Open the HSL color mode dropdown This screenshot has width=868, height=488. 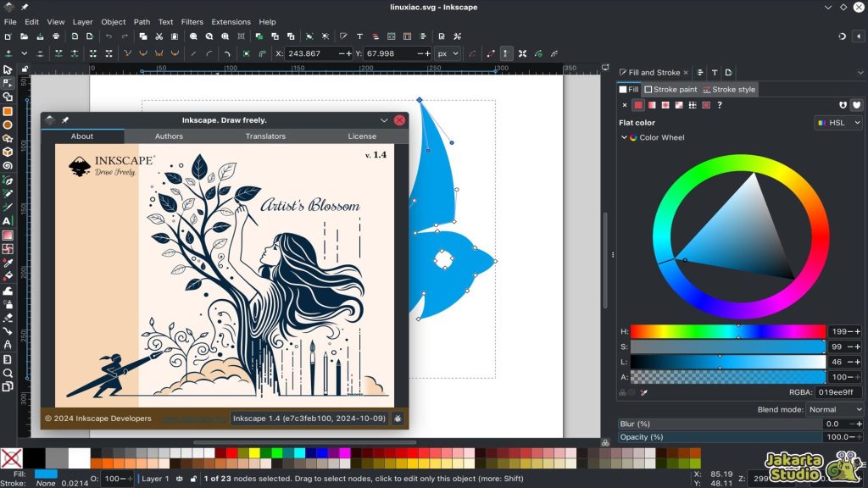click(838, 123)
